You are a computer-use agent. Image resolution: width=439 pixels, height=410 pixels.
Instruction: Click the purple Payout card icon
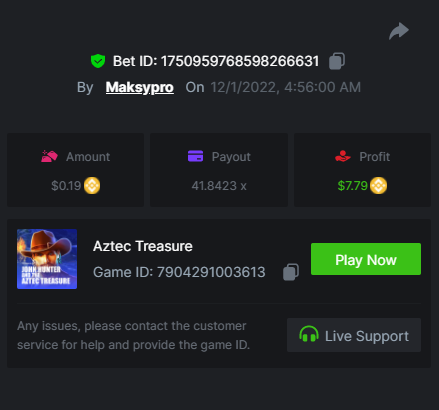tap(195, 156)
